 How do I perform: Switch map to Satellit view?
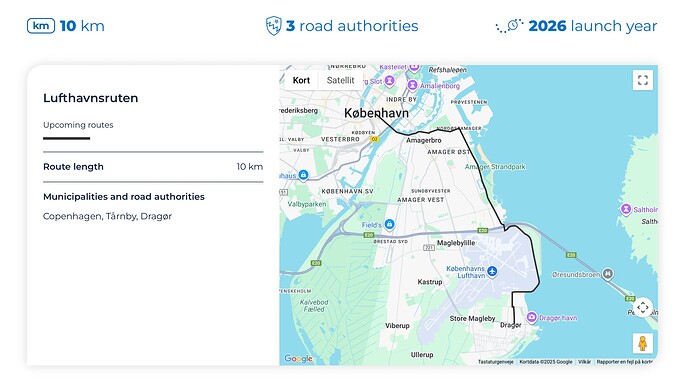pos(340,80)
